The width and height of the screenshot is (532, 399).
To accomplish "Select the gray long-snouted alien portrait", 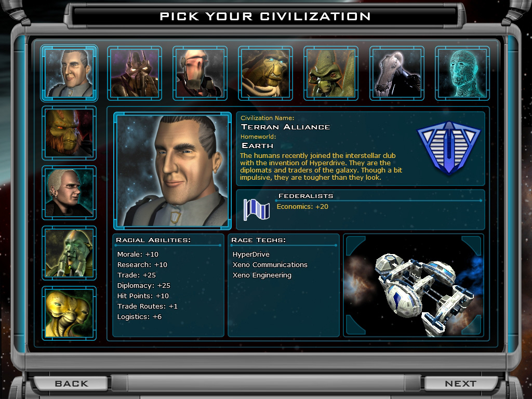I will point(396,73).
